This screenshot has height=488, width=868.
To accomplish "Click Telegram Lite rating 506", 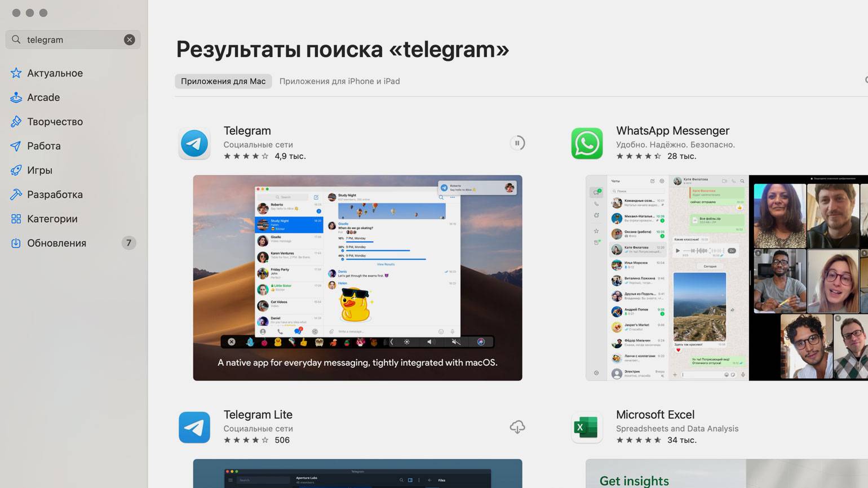I will [256, 440].
